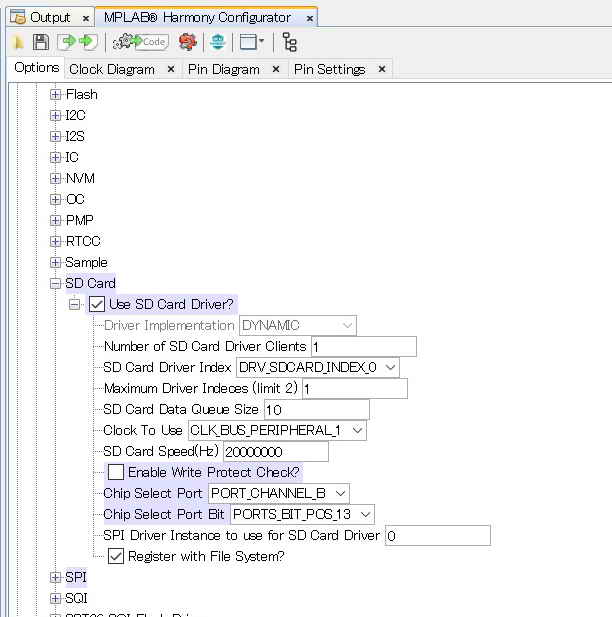
Task: Open the Clock To Use dropdown
Action: (277, 430)
